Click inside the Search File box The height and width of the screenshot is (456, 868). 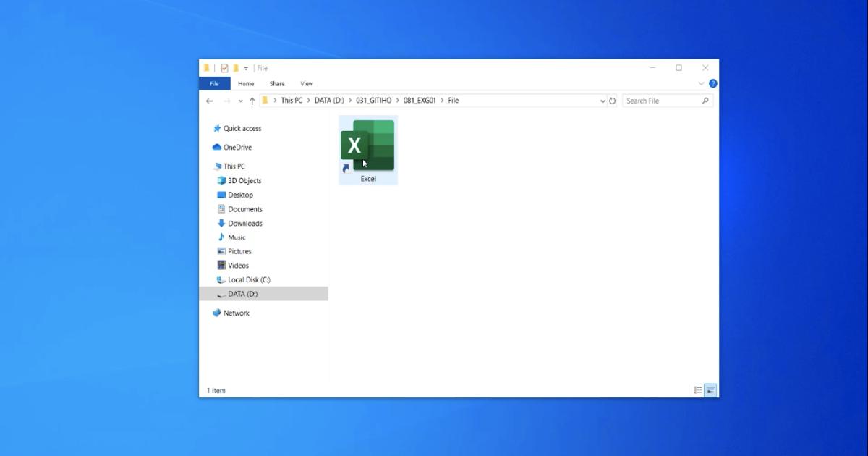[662, 101]
